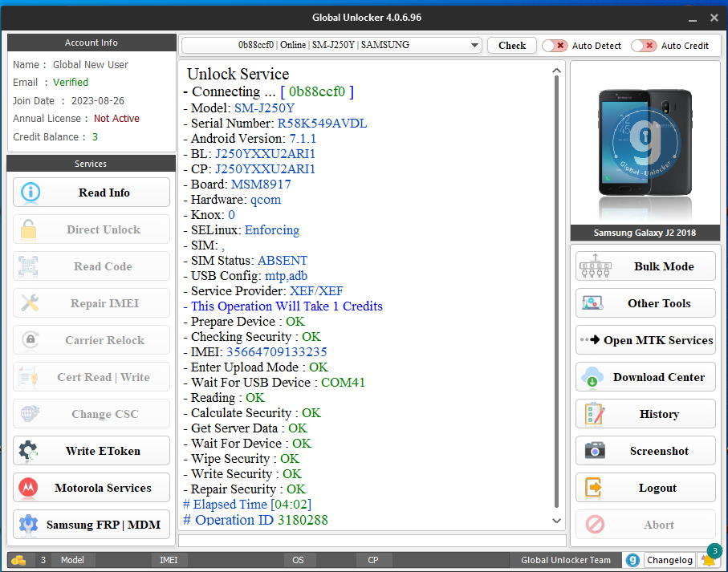Click the Samsung Galaxy J2 2018 device image
Screen dimensions: 728x572
645,143
